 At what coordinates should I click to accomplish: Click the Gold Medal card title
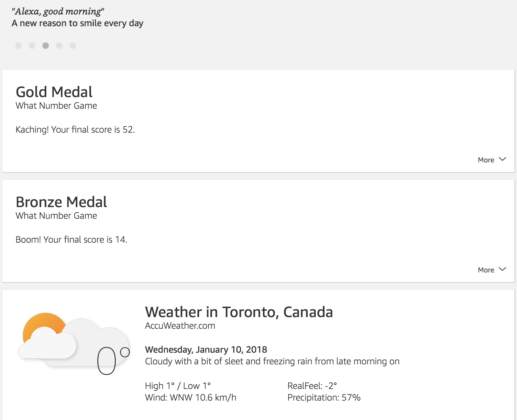point(54,92)
